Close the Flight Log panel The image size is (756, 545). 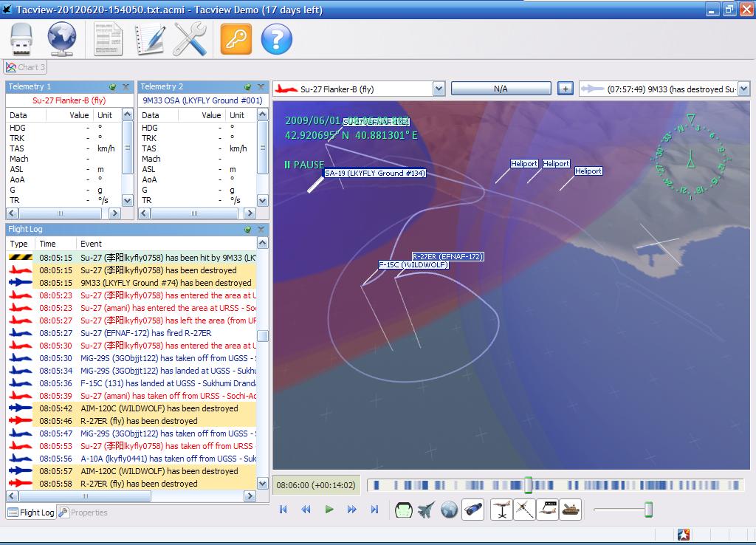point(261,230)
